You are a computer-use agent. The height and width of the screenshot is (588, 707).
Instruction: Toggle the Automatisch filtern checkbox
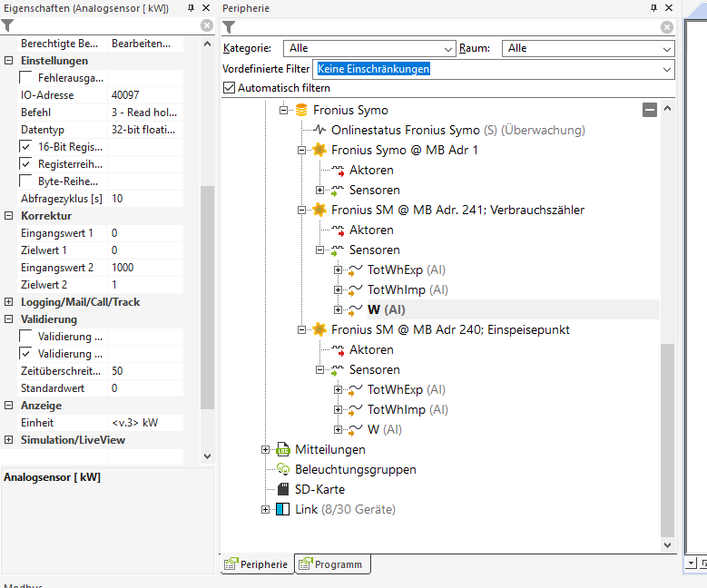coord(229,88)
